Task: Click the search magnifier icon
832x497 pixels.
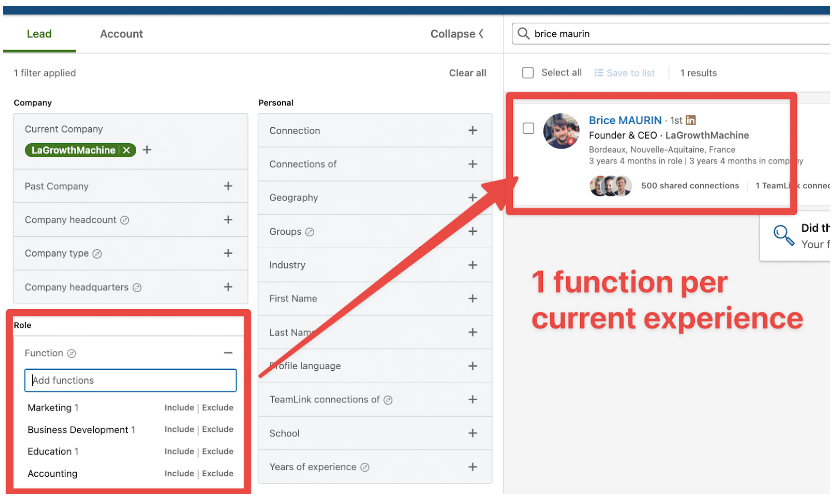Action: [523, 34]
